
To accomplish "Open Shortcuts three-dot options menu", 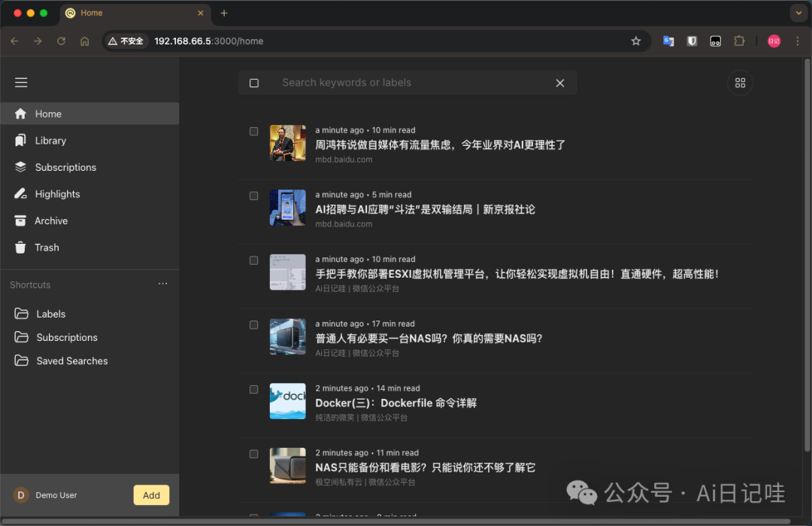I will (162, 284).
